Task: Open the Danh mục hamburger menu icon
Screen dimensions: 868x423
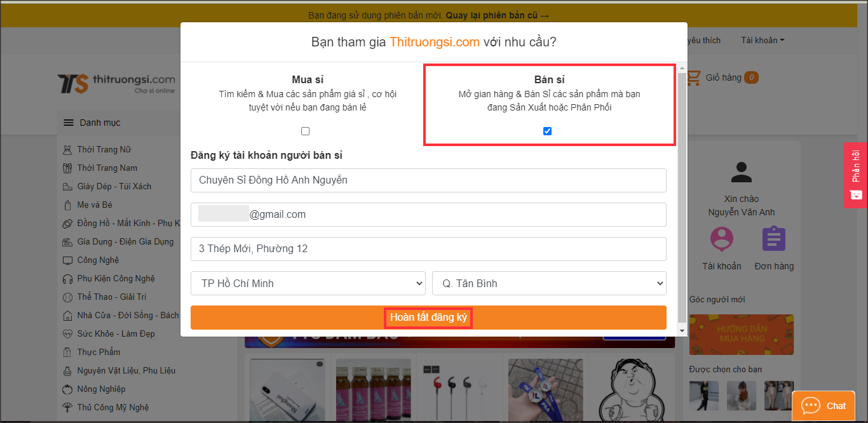Action: [x=69, y=123]
